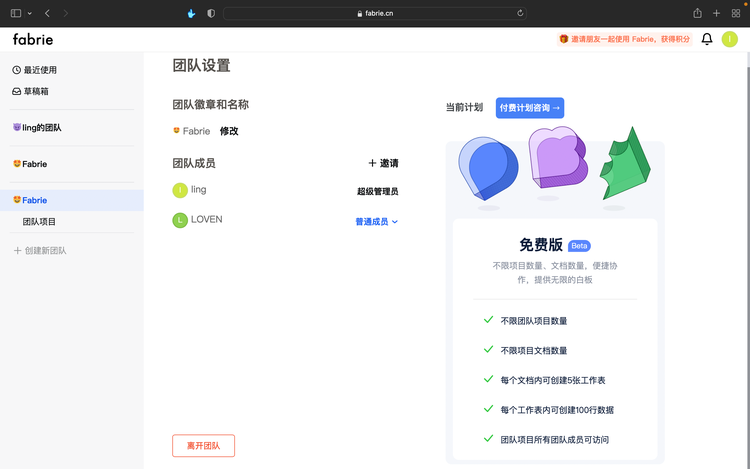Click the inbox icon beside 草稿箱
This screenshot has width=750, height=469.
coord(17,91)
